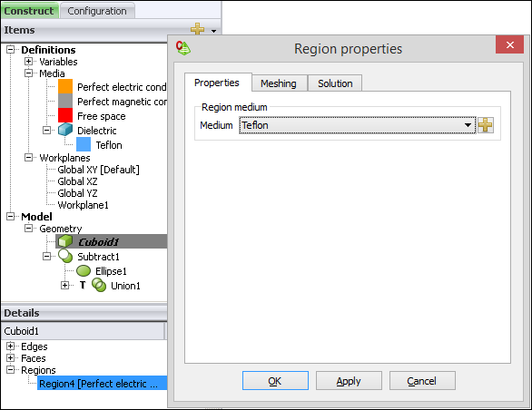
Task: Click the Union1 overlapping circles icon
Action: (x=99, y=285)
